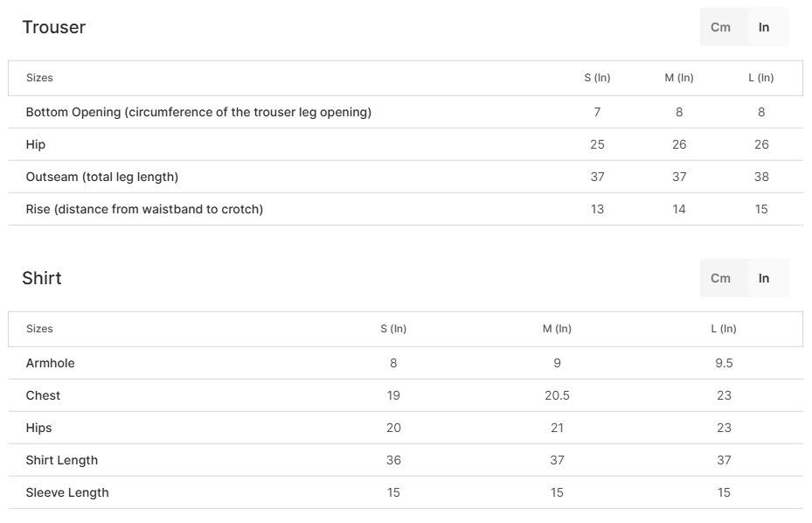The height and width of the screenshot is (523, 812).
Task: Select In units for Shirt chart
Action: (x=764, y=278)
